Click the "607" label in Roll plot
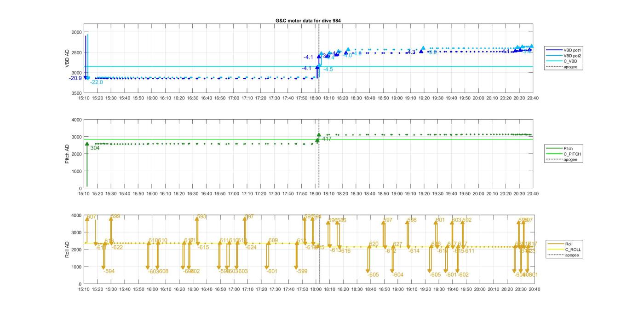The width and height of the screenshot is (644, 319). click(x=92, y=217)
